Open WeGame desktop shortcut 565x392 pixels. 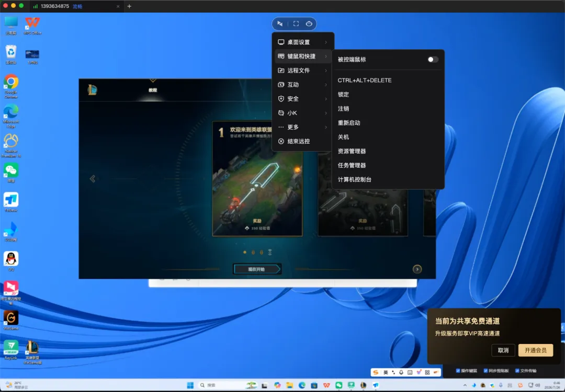point(11,320)
